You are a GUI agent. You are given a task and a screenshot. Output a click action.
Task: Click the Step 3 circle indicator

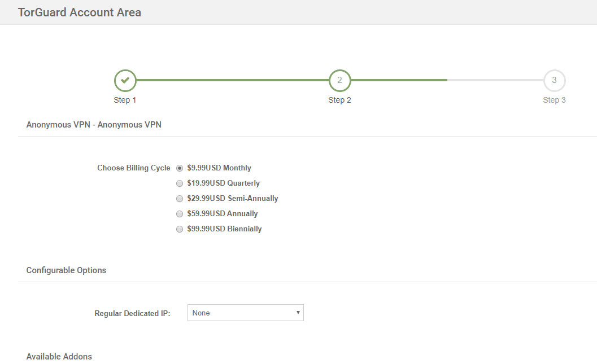point(555,80)
